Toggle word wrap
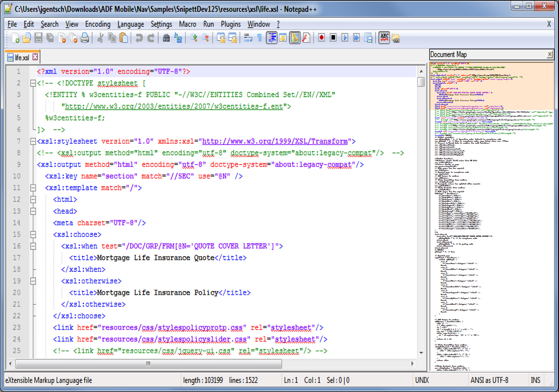This screenshot has width=559, height=392. coord(248,37)
